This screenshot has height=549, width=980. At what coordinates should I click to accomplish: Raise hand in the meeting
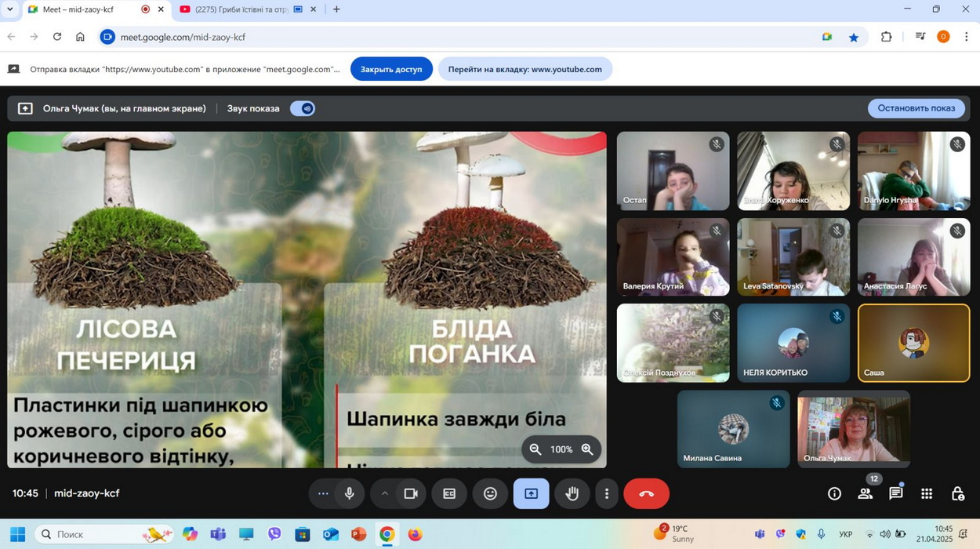[x=572, y=493]
